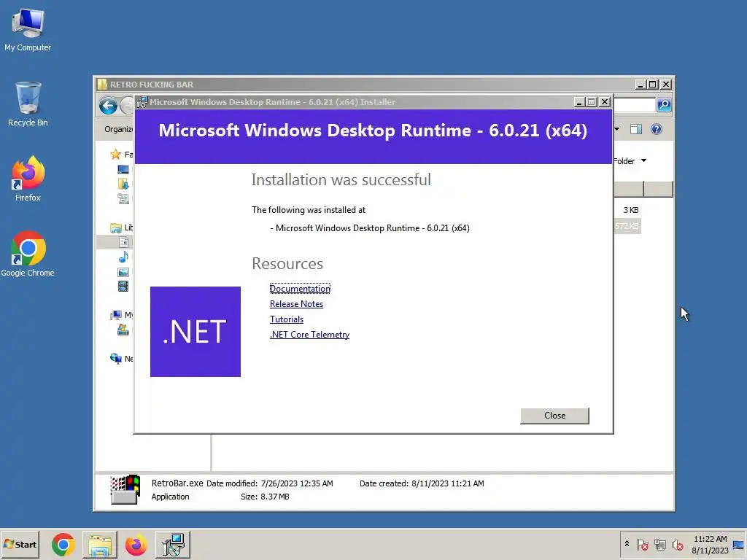Launch Firefox from the desktop shortcut
747x560 pixels.
pos(28,179)
